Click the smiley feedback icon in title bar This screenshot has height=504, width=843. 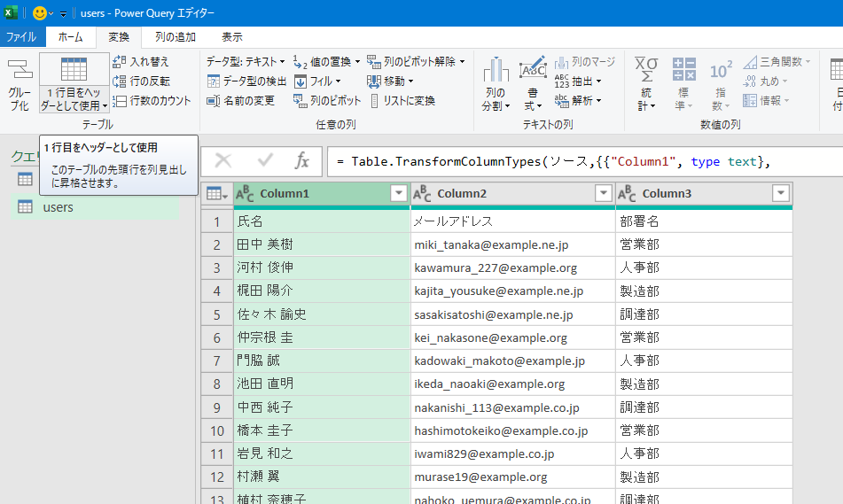click(39, 13)
